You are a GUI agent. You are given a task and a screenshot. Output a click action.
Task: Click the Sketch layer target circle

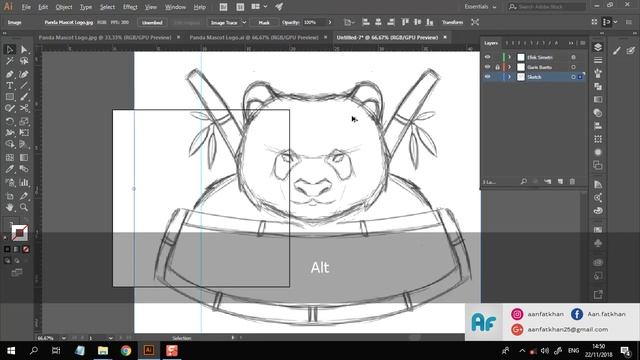coord(573,77)
